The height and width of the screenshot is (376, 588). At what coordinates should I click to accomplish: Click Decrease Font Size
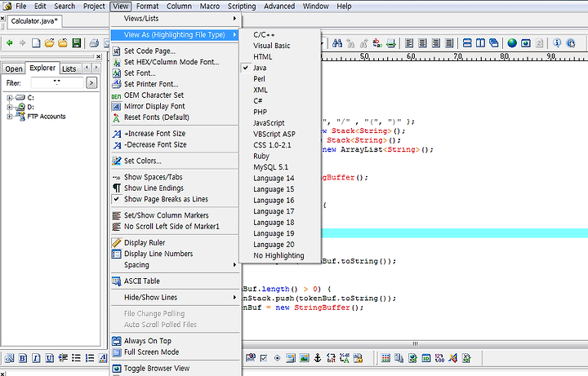(x=175, y=144)
